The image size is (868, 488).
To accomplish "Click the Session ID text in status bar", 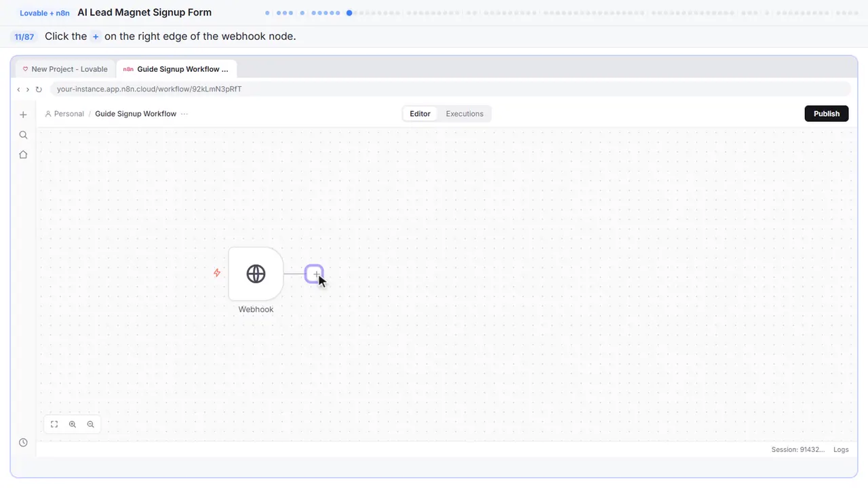I will click(798, 449).
